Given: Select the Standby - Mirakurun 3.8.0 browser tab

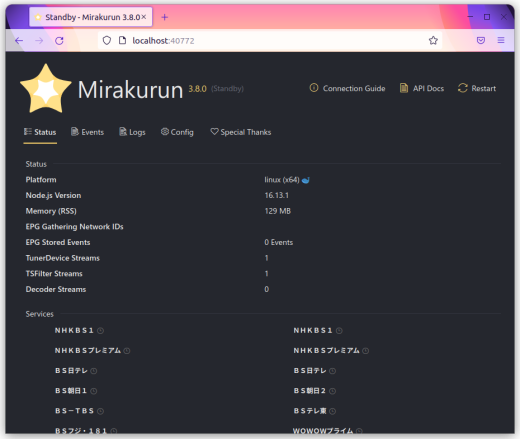Looking at the screenshot, I should click(x=91, y=17).
